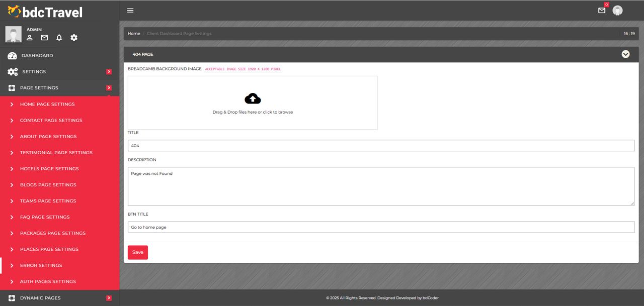Click the footer copyright text
Screen dimensions: 644x306
382,298
